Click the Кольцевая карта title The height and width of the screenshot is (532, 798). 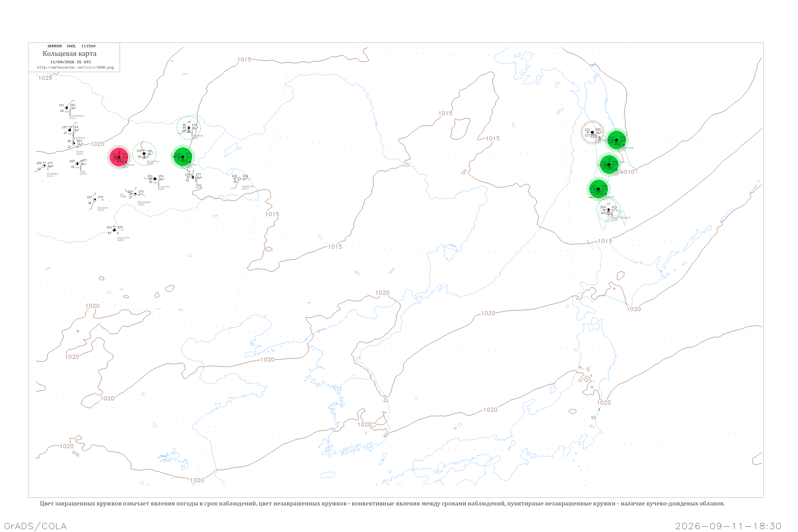69,54
